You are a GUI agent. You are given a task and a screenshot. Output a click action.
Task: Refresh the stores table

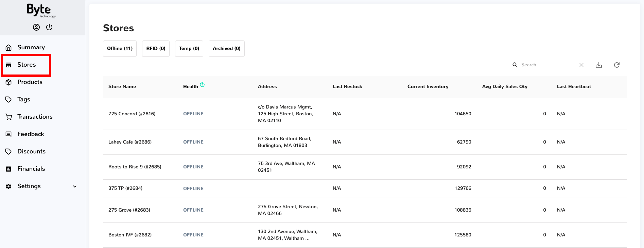(617, 65)
